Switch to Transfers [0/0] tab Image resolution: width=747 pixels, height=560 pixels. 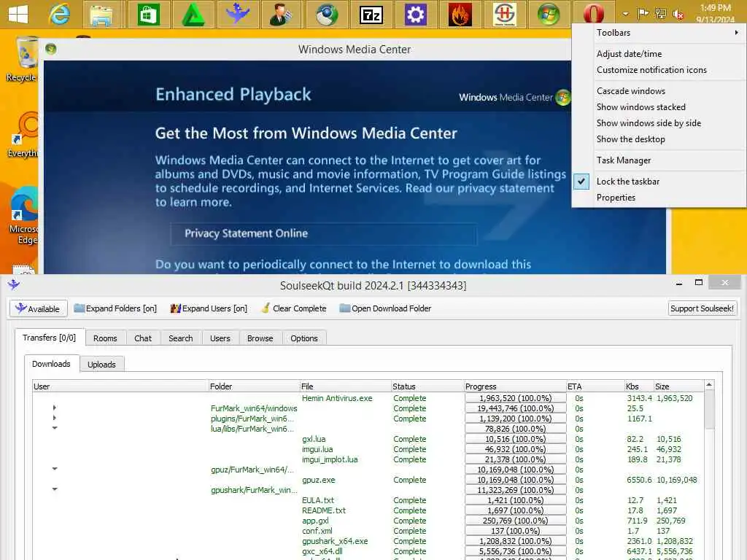50,338
